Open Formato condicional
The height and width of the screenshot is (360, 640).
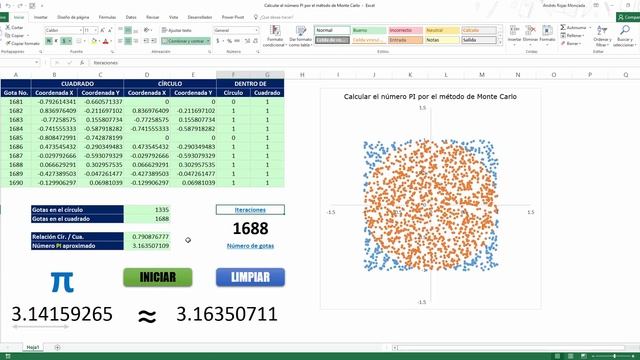click(x=275, y=36)
